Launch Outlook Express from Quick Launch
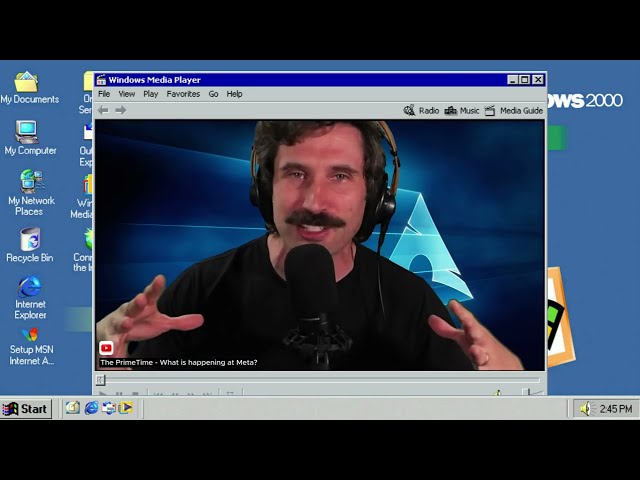The image size is (640, 480). [109, 408]
